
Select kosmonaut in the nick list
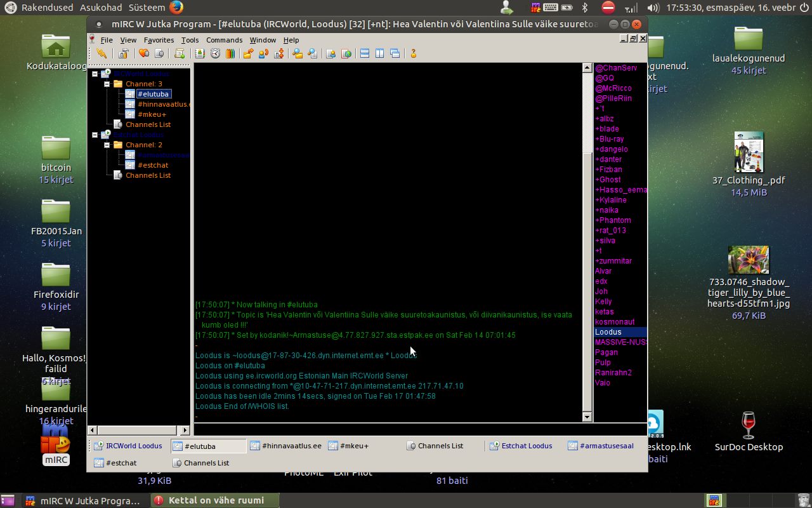tap(615, 322)
